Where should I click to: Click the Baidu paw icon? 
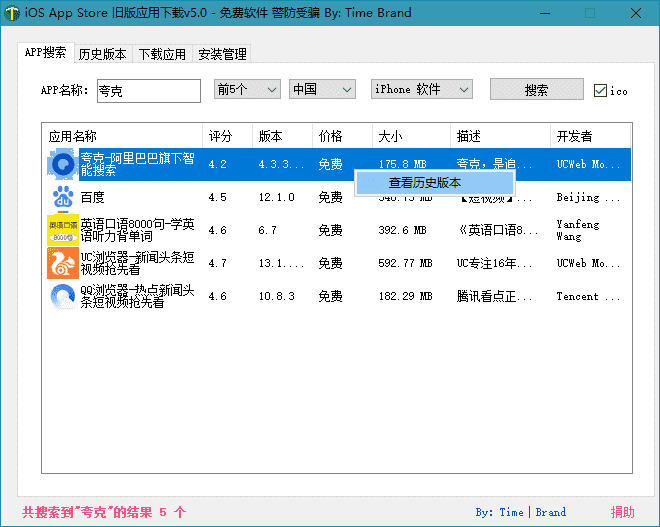tap(63, 197)
